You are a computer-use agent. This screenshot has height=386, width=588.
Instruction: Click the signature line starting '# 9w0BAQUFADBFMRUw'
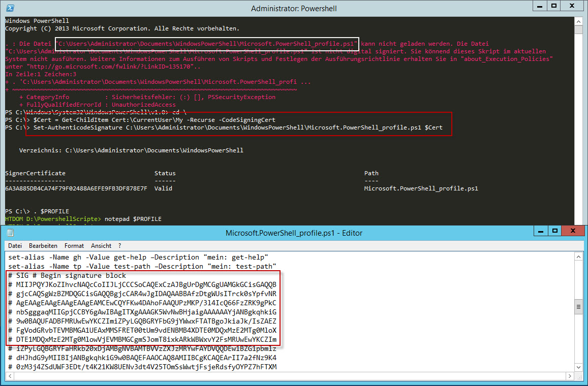pyautogui.click(x=142, y=321)
